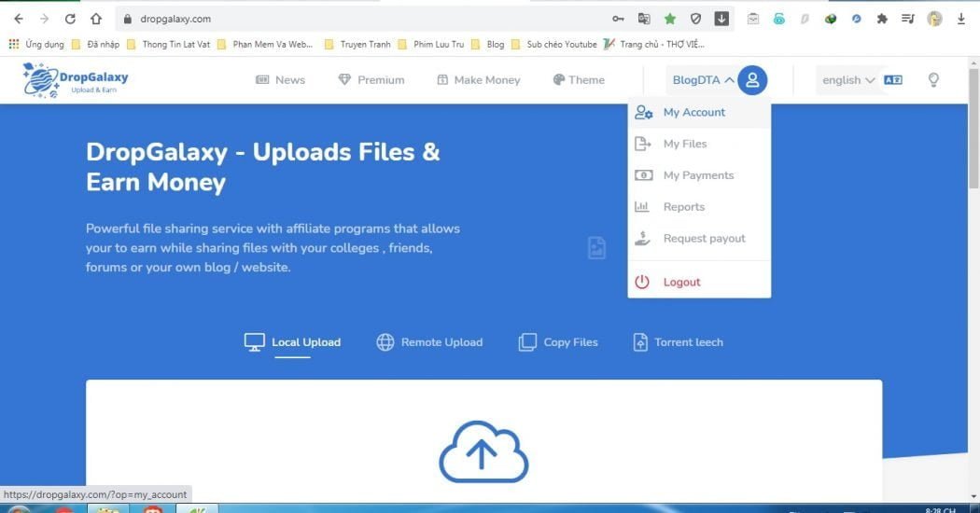Open the Truyen Tranh bookmark folder

point(358,45)
